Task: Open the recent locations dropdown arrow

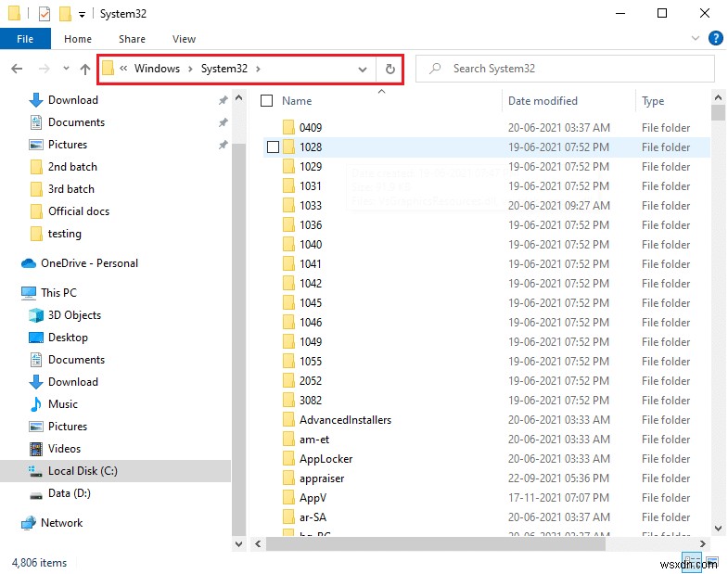Action: pos(66,69)
